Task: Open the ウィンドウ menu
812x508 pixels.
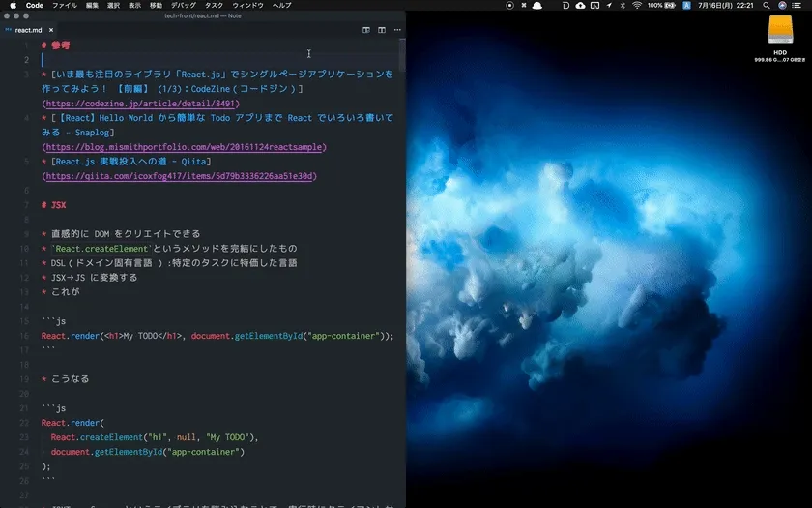Action: [248, 5]
